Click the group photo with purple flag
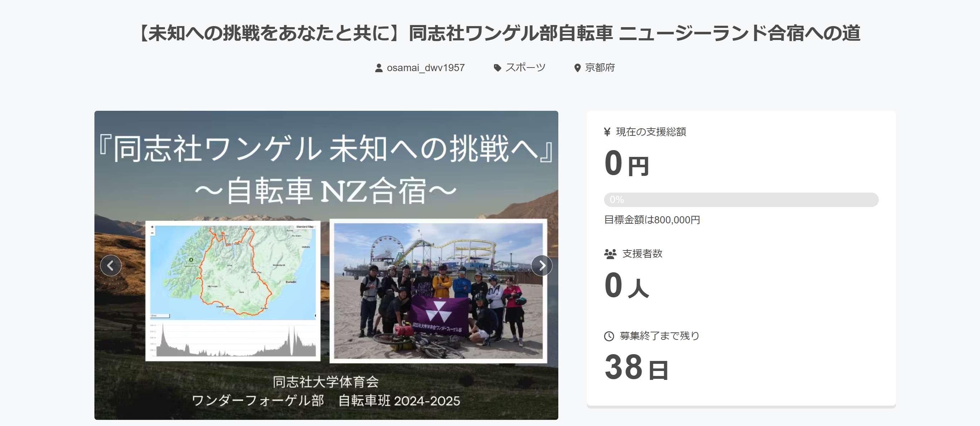The width and height of the screenshot is (980, 426). click(438, 291)
